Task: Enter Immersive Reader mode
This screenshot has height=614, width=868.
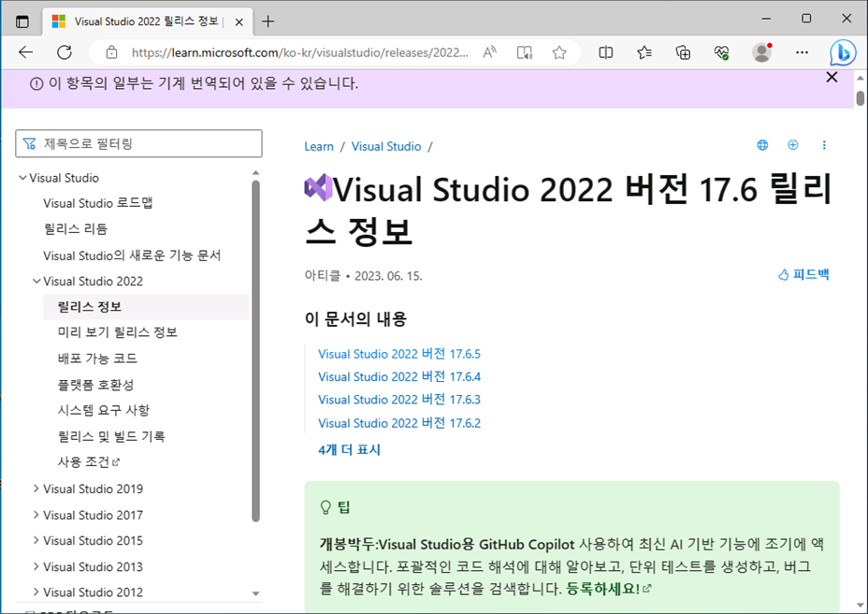Action: (524, 52)
